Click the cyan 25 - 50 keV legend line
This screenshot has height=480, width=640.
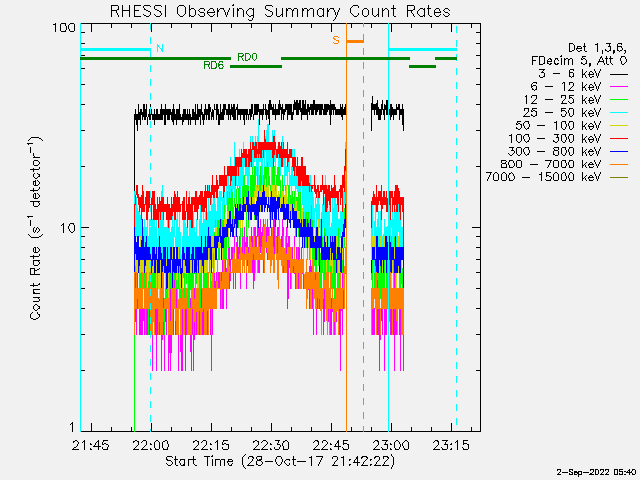tap(619, 113)
